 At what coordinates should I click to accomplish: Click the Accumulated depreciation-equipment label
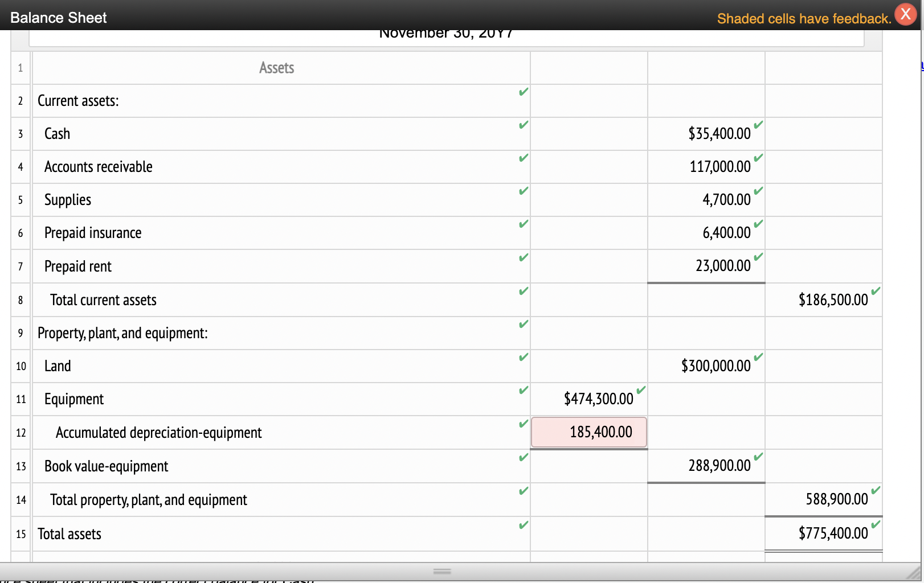click(158, 433)
